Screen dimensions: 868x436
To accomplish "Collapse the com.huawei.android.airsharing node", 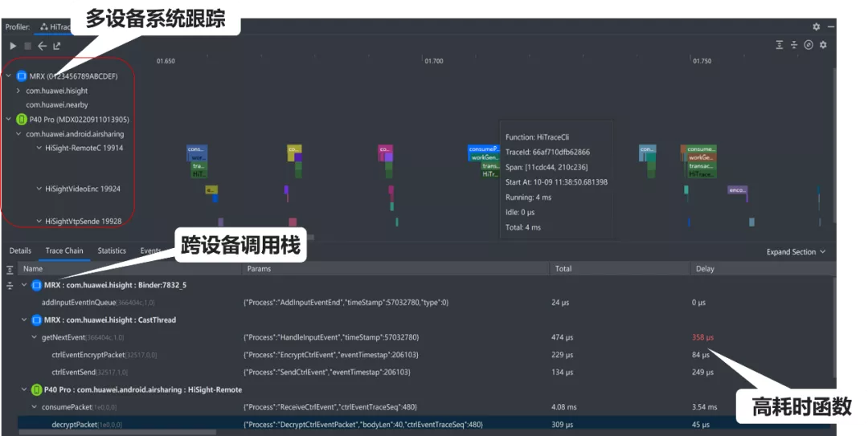I will 18,133.
